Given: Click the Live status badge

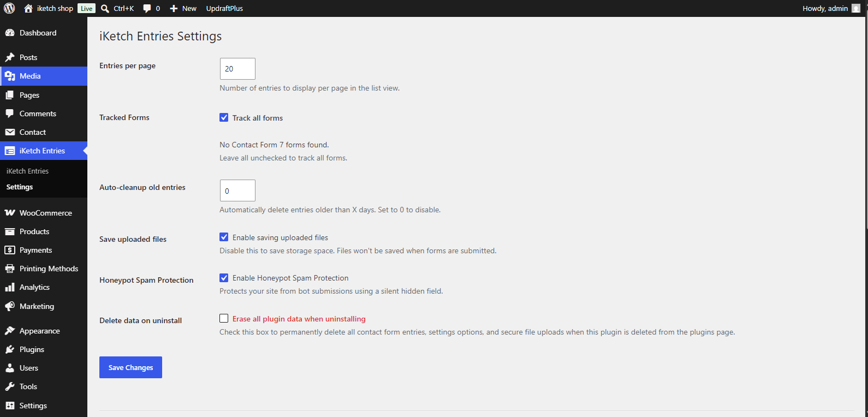Looking at the screenshot, I should tap(86, 8).
